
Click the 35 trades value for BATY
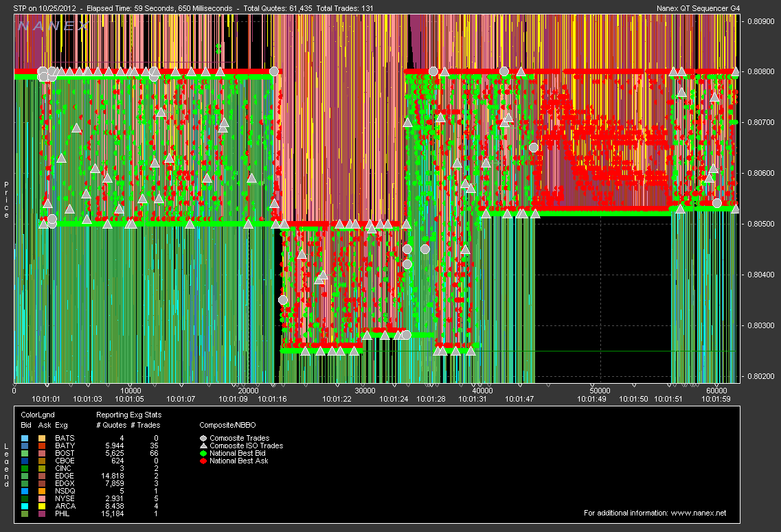pyautogui.click(x=154, y=446)
